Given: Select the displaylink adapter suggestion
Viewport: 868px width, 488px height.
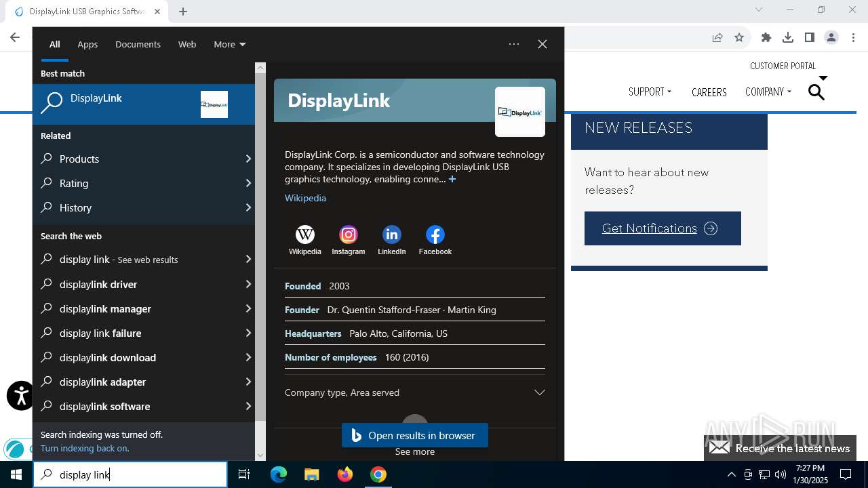Looking at the screenshot, I should pos(144,382).
